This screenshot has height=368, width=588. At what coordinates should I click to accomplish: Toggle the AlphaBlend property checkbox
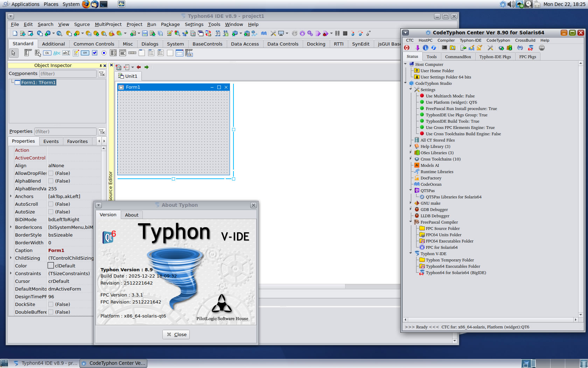(51, 181)
